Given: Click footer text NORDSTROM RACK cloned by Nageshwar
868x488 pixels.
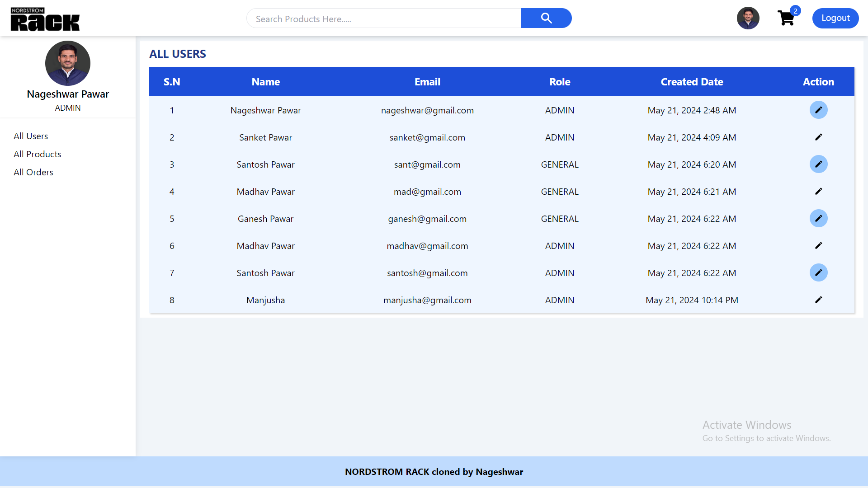Looking at the screenshot, I should 434,472.
